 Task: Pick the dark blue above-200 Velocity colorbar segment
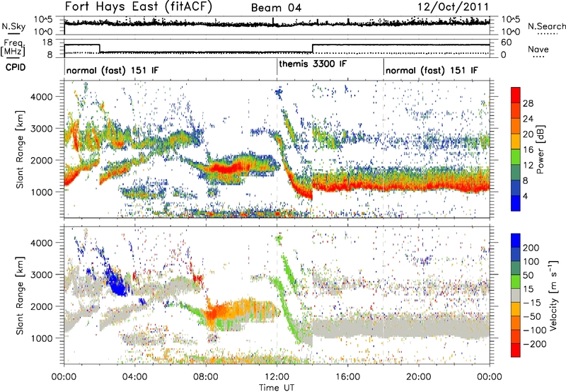[516, 241]
